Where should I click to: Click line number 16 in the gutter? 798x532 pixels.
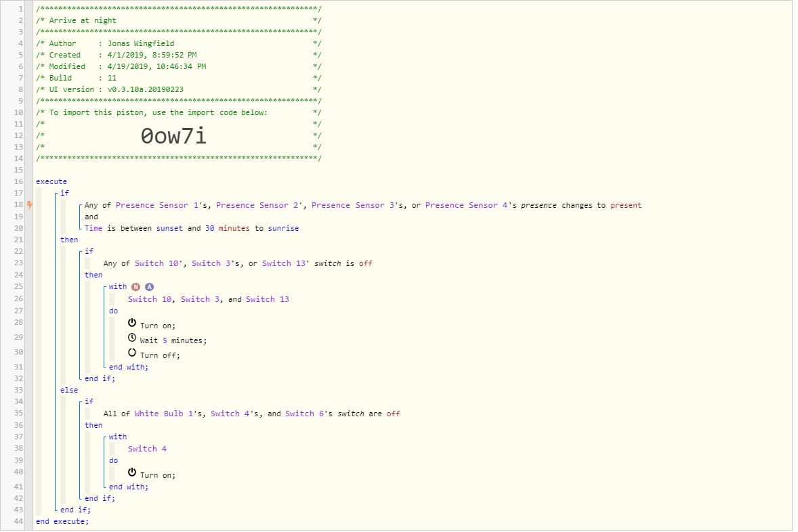(x=18, y=181)
